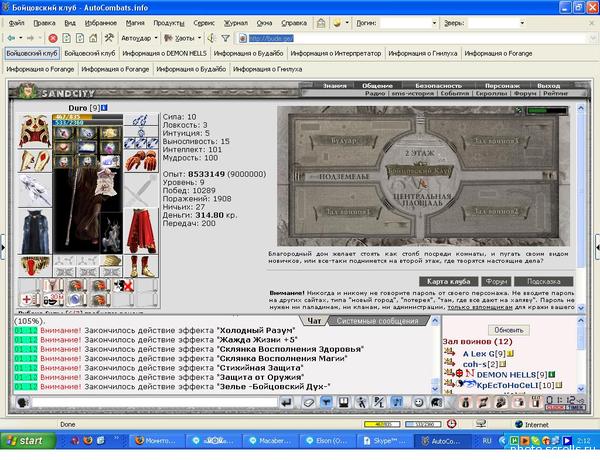The image size is (600, 460).
Task: Click the knight helmet icon in chat bar
Action: pyautogui.click(x=436, y=402)
